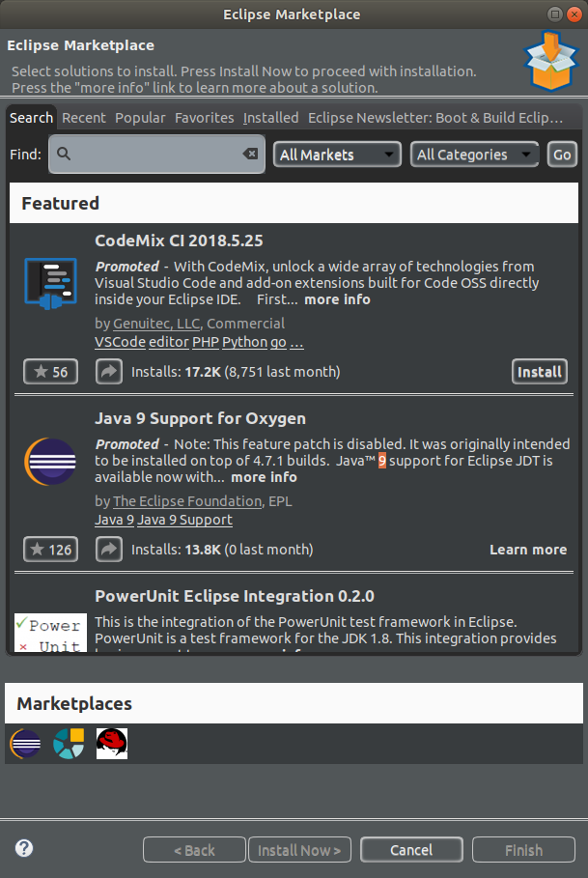Click the Java 9 Support Eclipse logo

click(x=50, y=462)
